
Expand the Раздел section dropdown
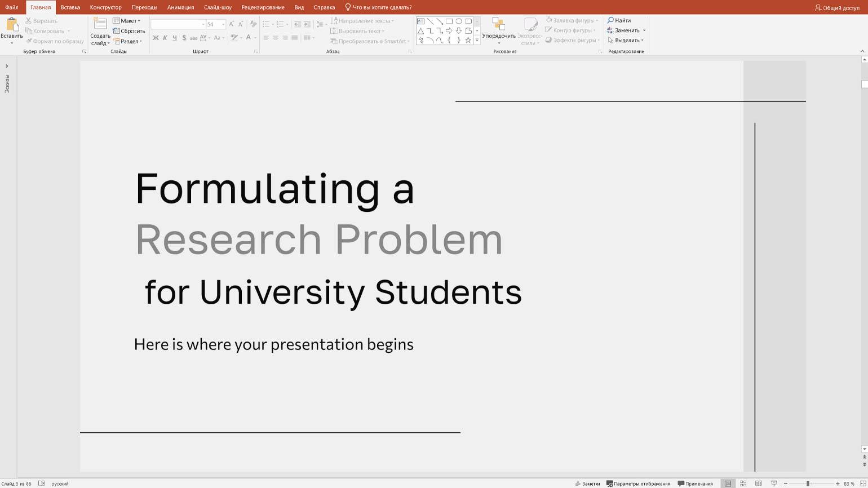pos(128,41)
